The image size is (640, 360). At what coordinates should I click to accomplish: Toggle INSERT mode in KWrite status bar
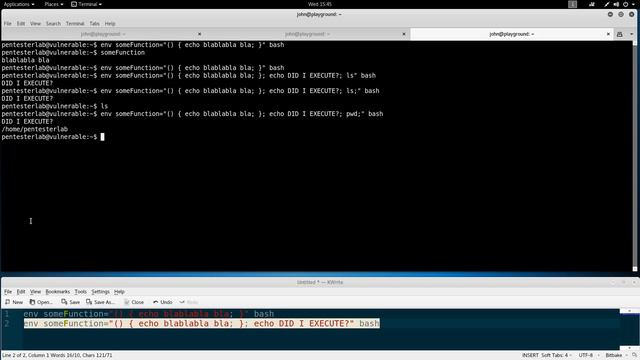click(x=530, y=355)
